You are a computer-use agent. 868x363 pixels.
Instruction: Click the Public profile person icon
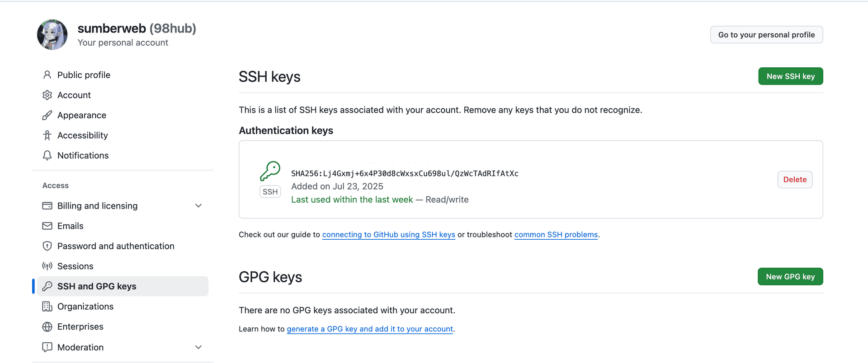pos(47,74)
